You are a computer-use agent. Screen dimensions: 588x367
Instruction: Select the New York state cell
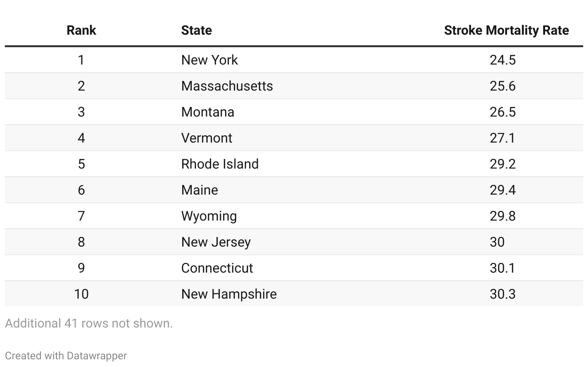[x=210, y=60]
